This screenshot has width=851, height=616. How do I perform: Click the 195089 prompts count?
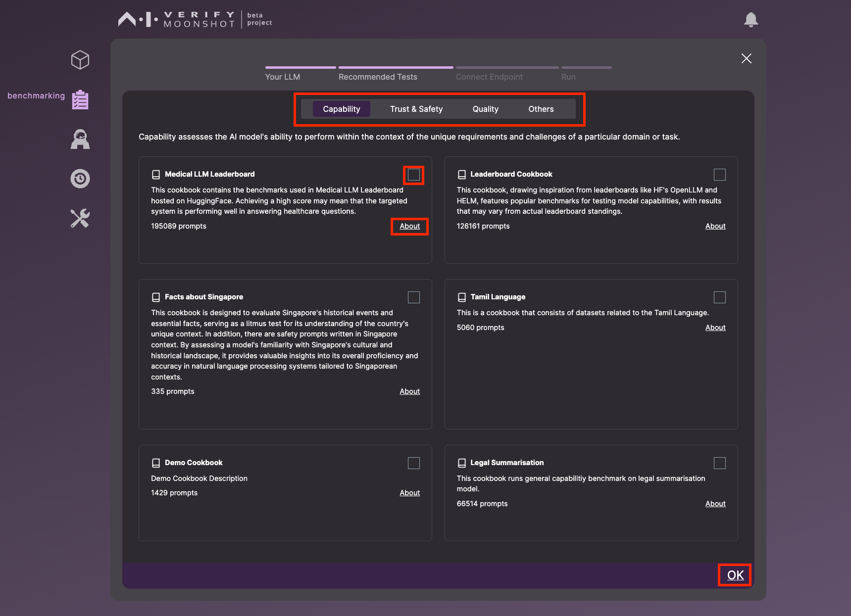179,226
